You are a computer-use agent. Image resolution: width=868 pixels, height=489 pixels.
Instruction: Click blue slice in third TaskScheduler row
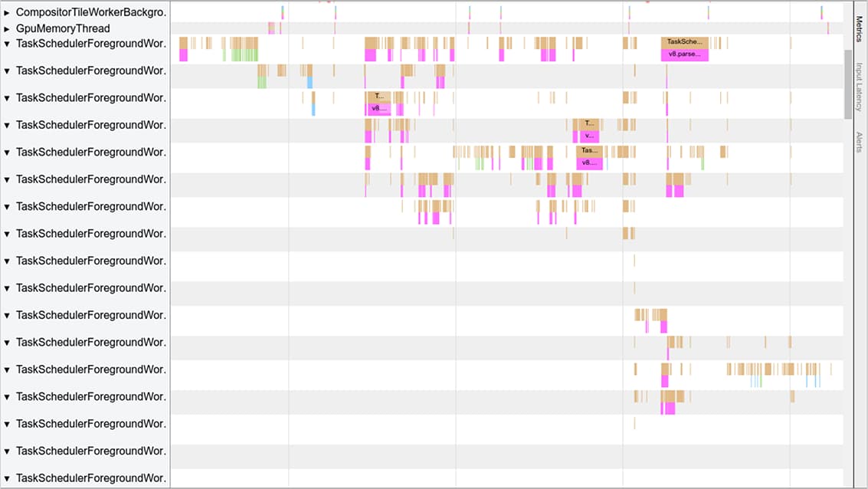coord(313,110)
